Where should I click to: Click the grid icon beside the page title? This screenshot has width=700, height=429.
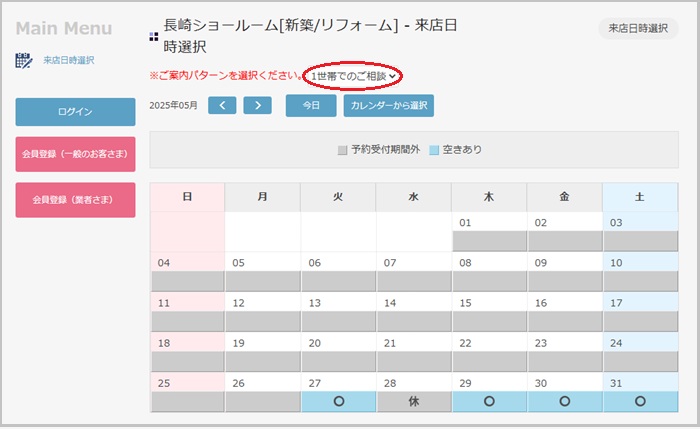pyautogui.click(x=154, y=37)
